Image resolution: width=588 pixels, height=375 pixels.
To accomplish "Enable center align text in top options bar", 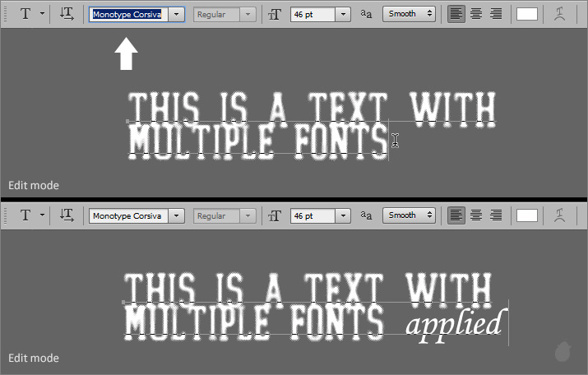I will point(476,14).
